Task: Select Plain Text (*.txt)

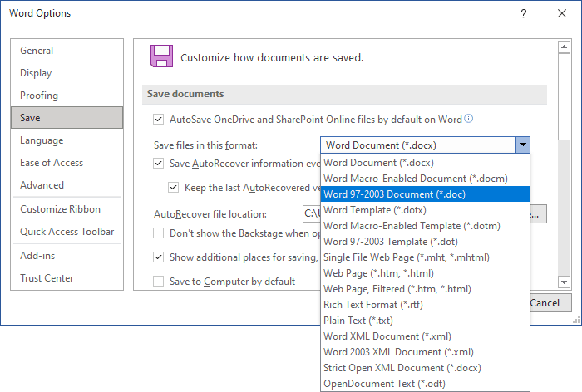Action: click(x=425, y=321)
